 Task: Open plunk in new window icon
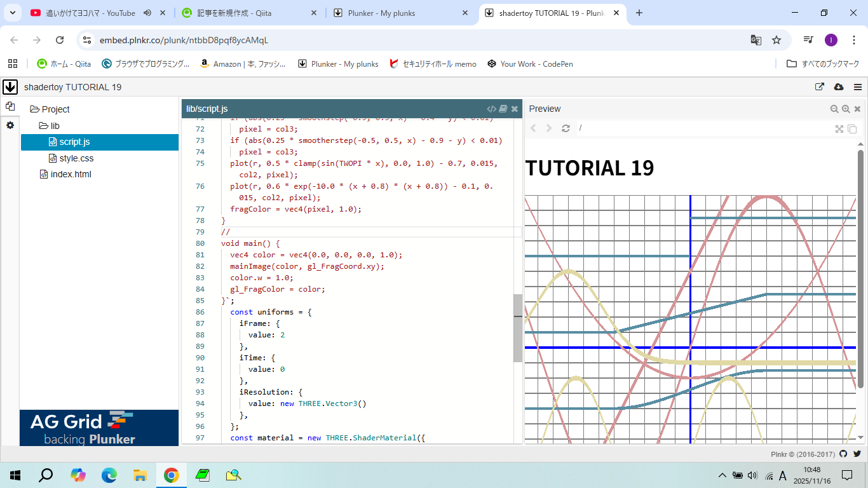coord(820,87)
